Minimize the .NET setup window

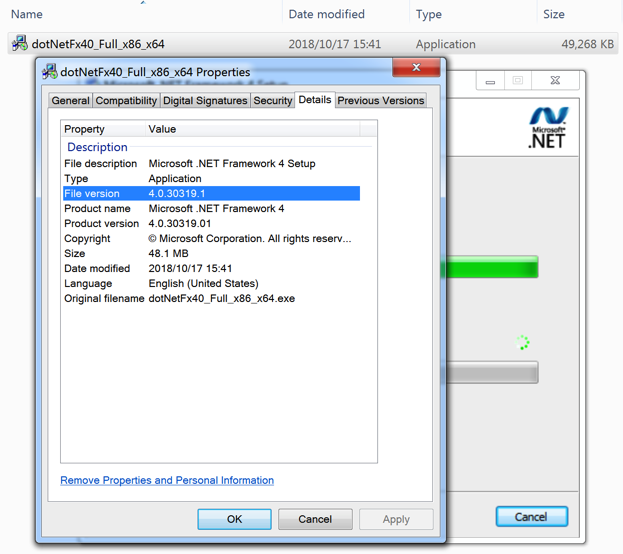point(490,81)
